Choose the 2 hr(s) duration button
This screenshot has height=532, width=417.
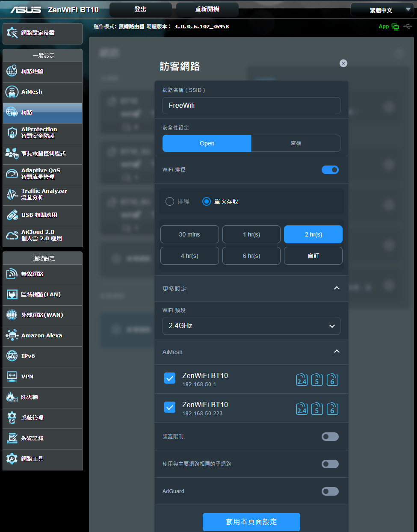coord(313,234)
